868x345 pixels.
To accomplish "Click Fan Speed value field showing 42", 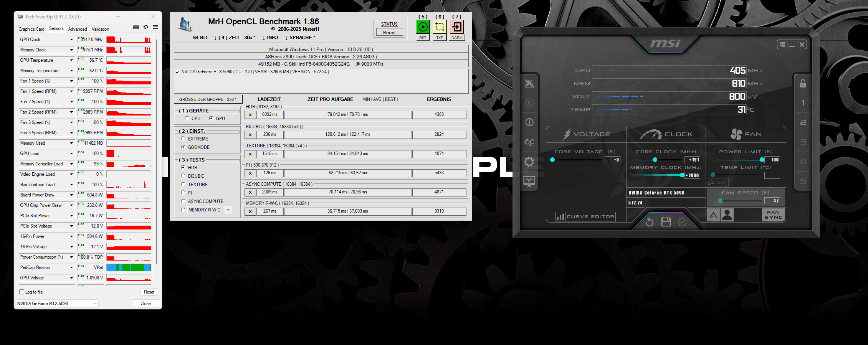I will tap(772, 201).
